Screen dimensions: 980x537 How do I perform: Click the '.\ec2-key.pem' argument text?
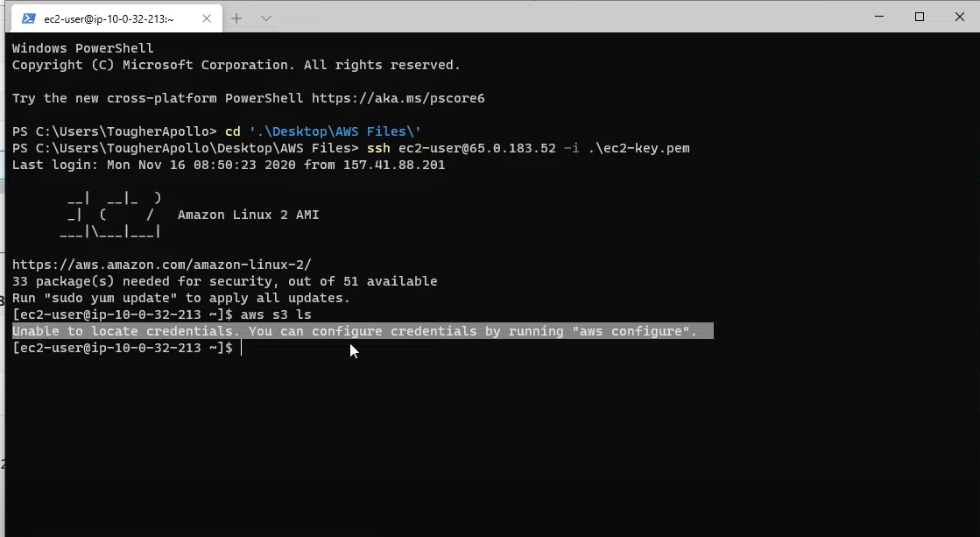[638, 148]
